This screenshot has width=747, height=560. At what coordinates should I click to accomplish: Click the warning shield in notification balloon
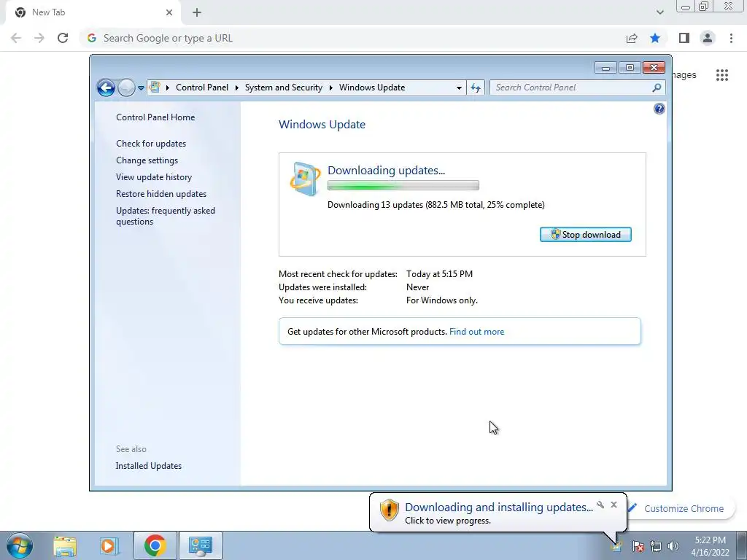pyautogui.click(x=389, y=510)
